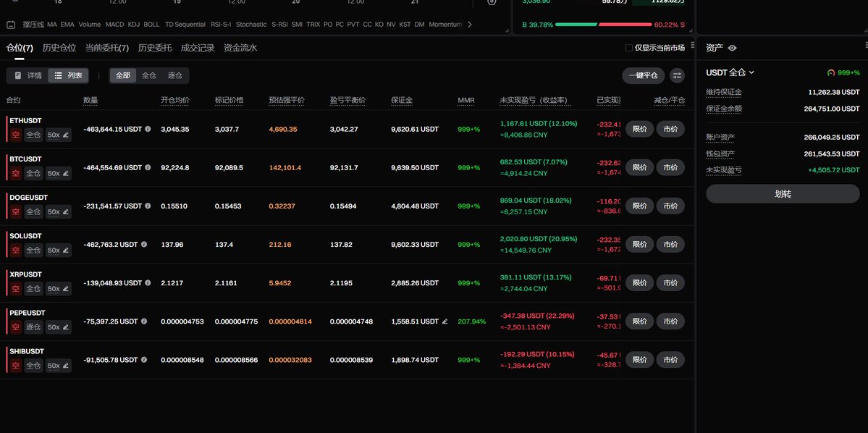868x433 pixels.
Task: Open the info icon beside the BTCUSDT quantity
Action: tap(148, 167)
